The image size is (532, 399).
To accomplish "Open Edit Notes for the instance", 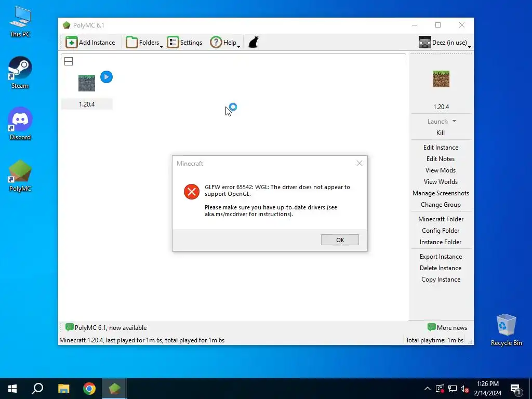I will [441, 159].
